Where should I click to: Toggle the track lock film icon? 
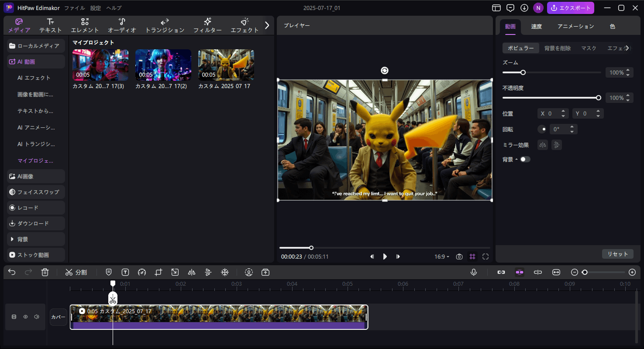[x=14, y=317]
